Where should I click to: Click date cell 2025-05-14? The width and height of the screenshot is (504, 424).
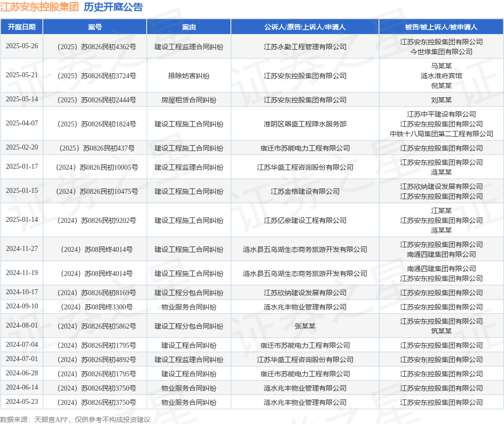(x=22, y=99)
